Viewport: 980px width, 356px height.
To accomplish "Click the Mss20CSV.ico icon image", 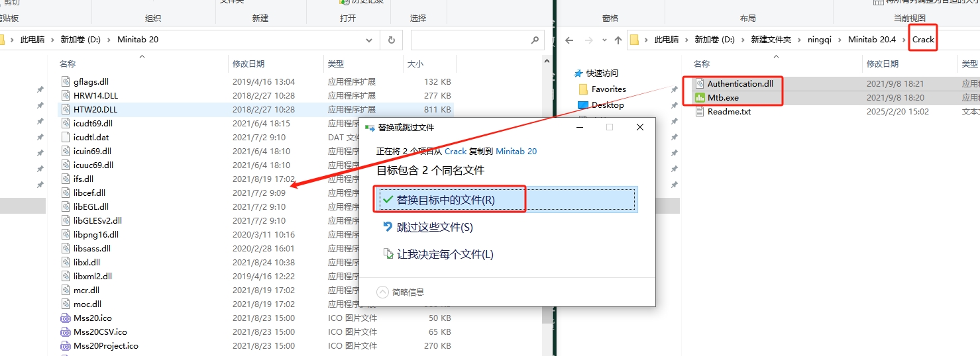I will click(65, 332).
